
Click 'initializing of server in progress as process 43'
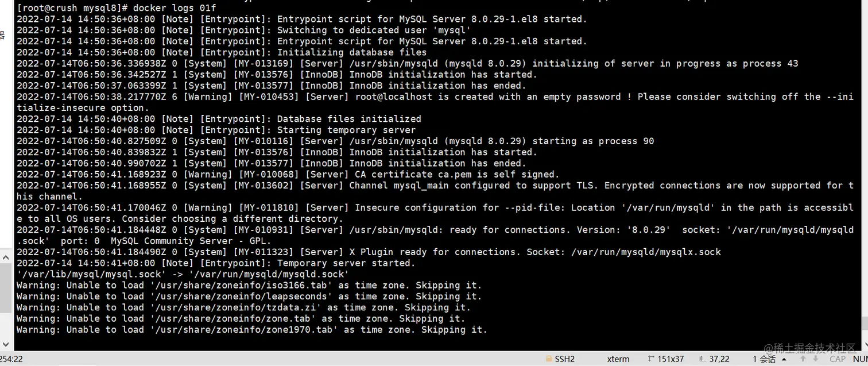tap(665, 63)
